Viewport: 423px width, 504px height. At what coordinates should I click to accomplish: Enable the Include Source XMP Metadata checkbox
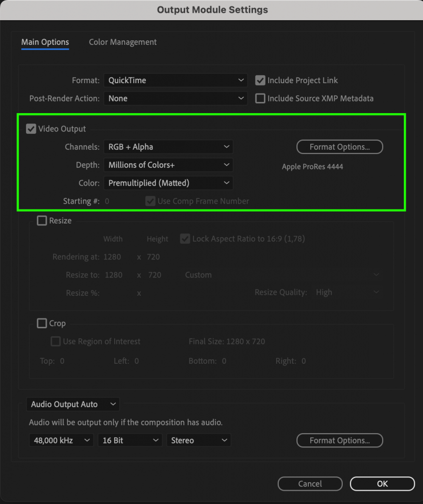(260, 98)
